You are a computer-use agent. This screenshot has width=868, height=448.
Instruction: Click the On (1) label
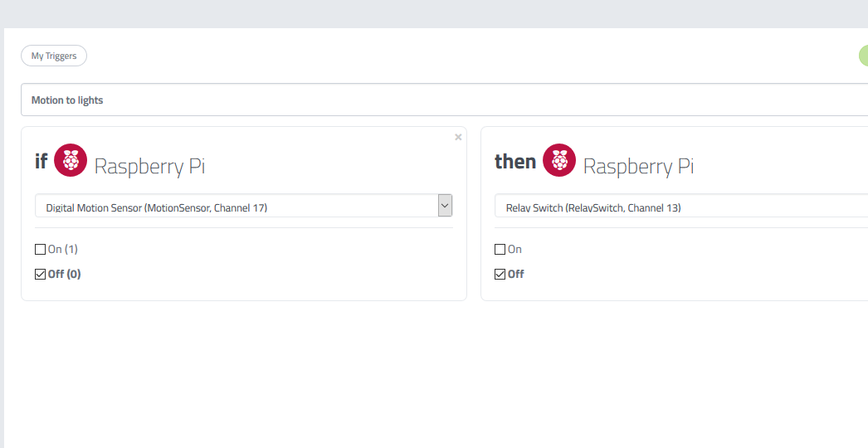click(62, 249)
